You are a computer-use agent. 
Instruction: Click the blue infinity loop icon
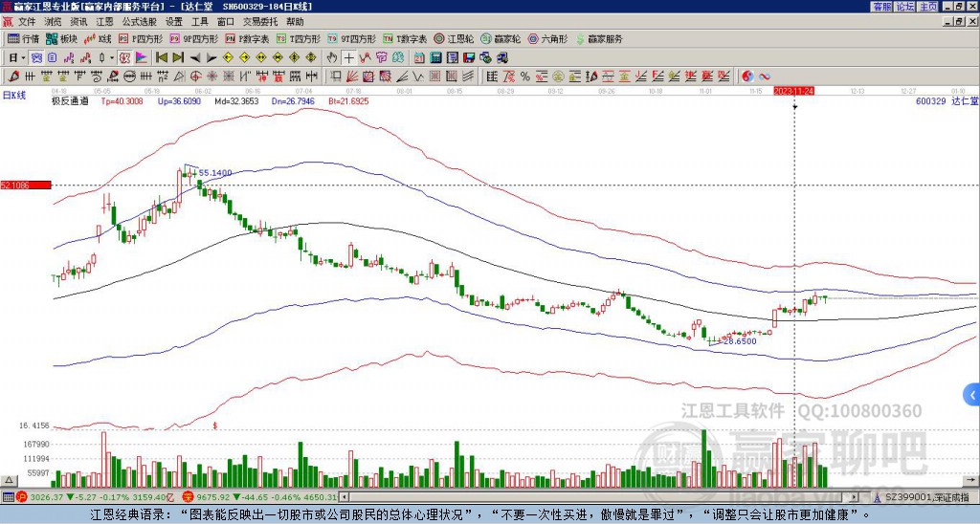(765, 76)
